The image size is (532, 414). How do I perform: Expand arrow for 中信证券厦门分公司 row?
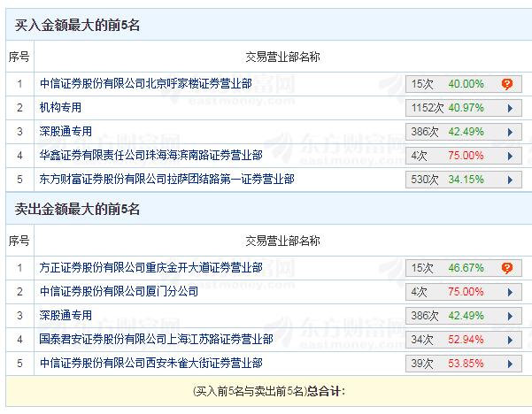tap(510, 292)
